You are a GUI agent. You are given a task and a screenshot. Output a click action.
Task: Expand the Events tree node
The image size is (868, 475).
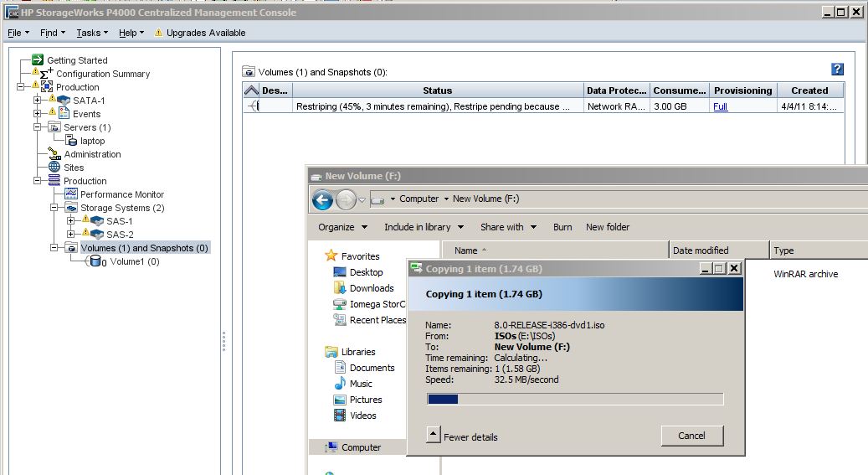click(x=37, y=114)
